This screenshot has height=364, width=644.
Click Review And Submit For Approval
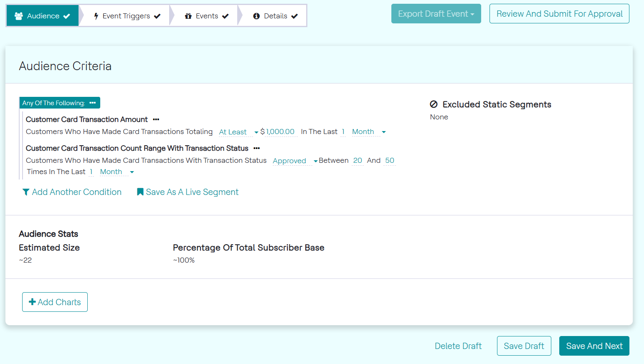[x=559, y=14]
